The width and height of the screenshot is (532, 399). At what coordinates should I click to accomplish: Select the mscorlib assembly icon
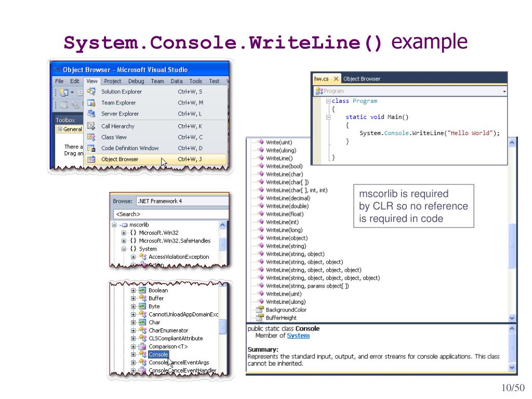click(x=125, y=225)
